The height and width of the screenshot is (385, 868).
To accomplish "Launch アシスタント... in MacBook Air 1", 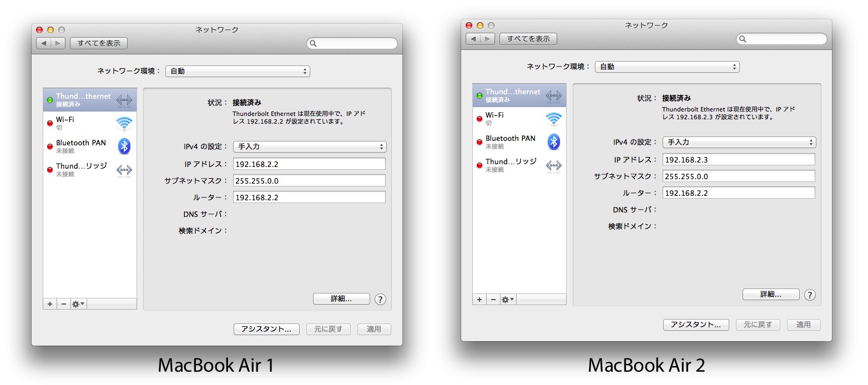I will (266, 329).
